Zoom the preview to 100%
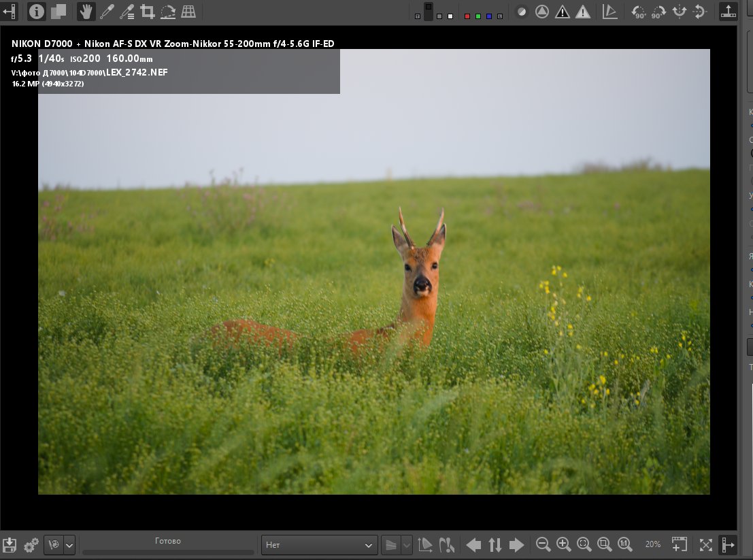753x560 pixels. tap(624, 544)
